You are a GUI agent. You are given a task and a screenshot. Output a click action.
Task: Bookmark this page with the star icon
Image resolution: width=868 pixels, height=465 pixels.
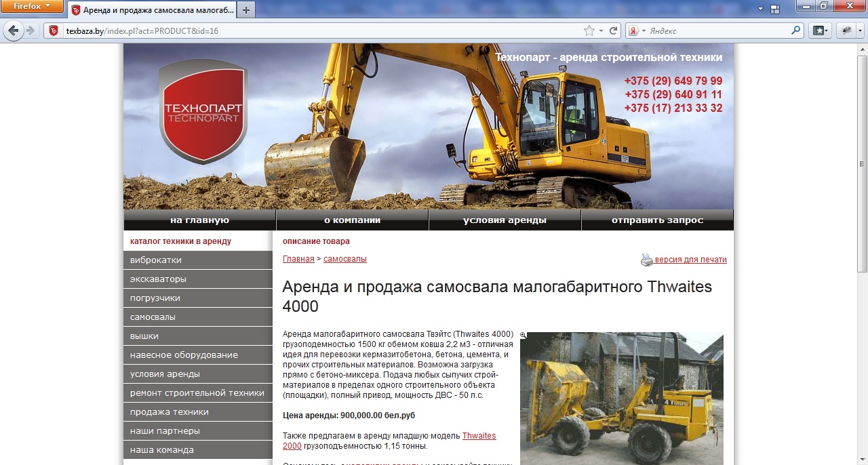[x=589, y=31]
